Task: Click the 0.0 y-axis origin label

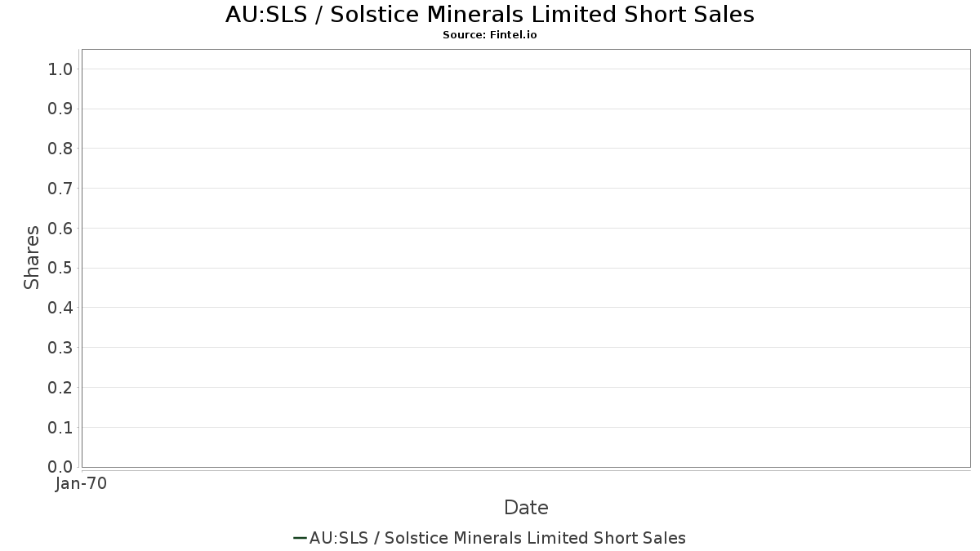Action: click(x=61, y=467)
